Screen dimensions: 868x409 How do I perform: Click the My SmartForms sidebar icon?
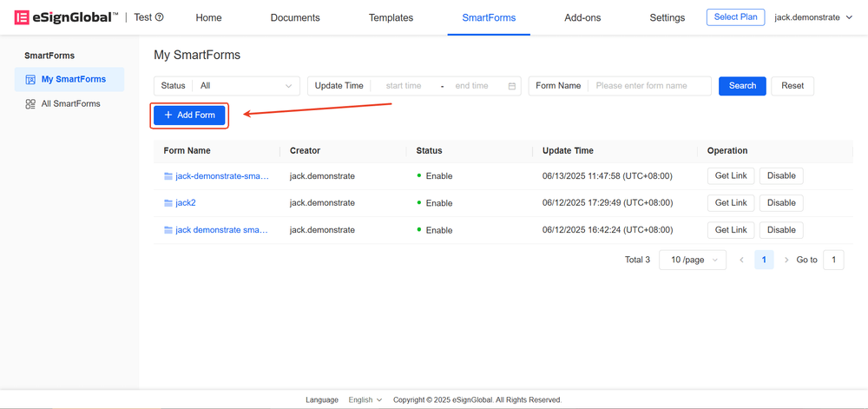pyautogui.click(x=30, y=80)
